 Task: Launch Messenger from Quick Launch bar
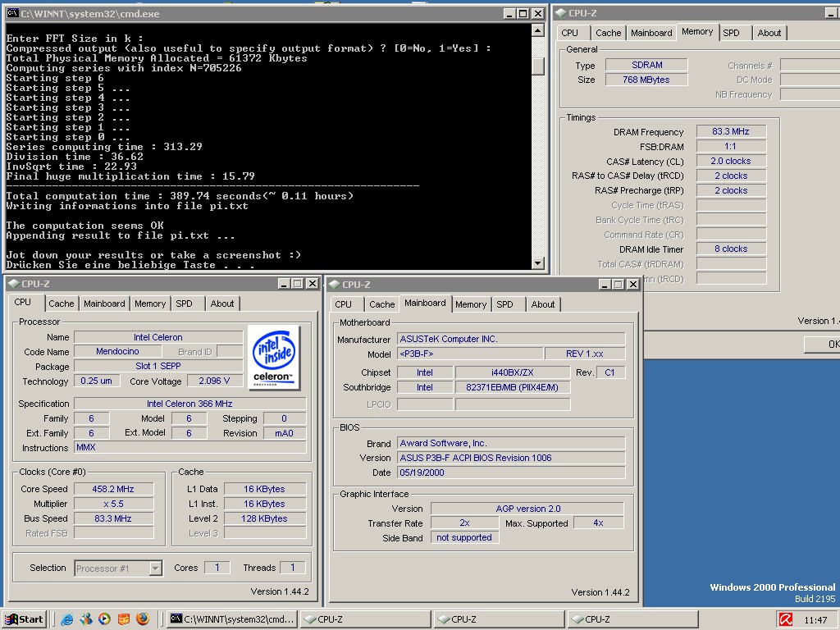tap(85, 619)
